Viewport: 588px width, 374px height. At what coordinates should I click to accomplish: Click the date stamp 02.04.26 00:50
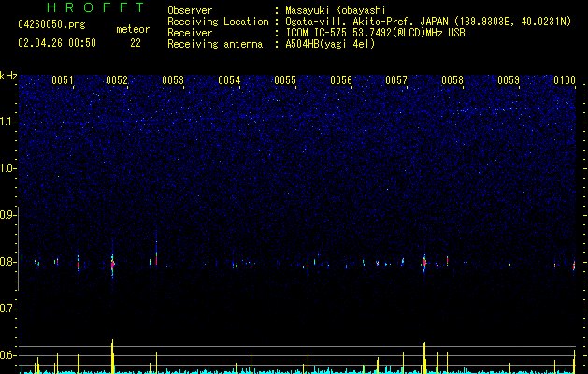(x=57, y=43)
